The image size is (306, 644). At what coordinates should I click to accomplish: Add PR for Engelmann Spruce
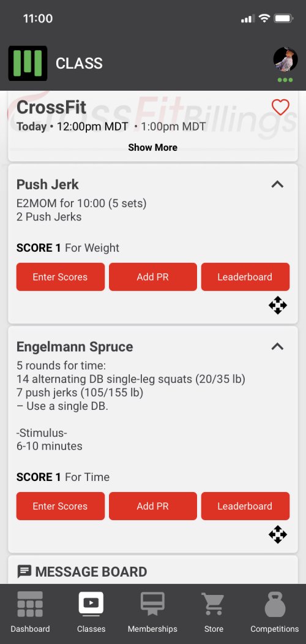coord(152,506)
